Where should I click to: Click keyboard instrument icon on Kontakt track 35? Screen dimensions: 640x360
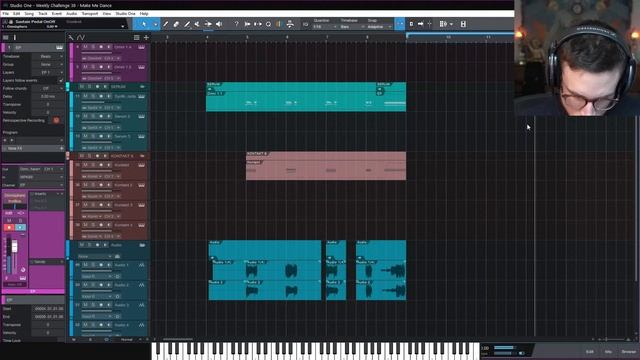141,165
